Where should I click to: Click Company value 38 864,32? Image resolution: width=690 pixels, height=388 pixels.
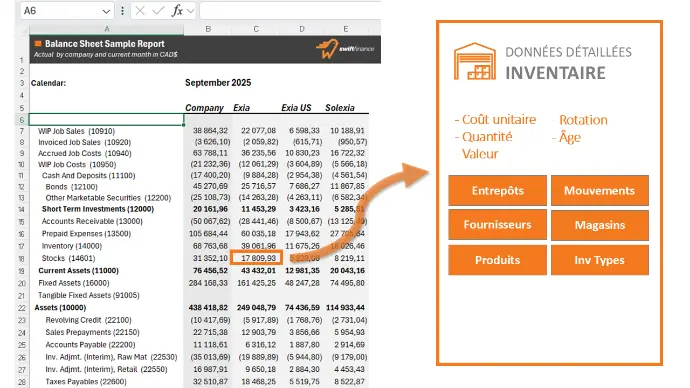[x=210, y=131]
